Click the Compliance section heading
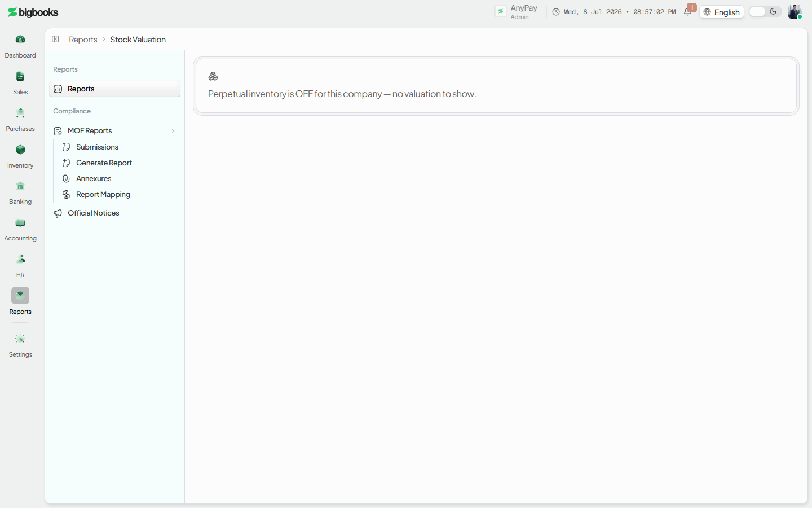This screenshot has height=508, width=812. coord(72,111)
